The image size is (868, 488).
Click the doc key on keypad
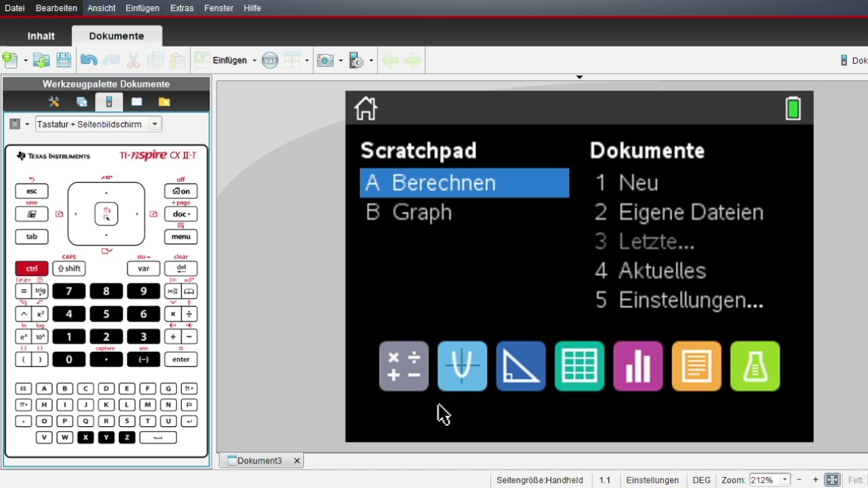coord(181,214)
